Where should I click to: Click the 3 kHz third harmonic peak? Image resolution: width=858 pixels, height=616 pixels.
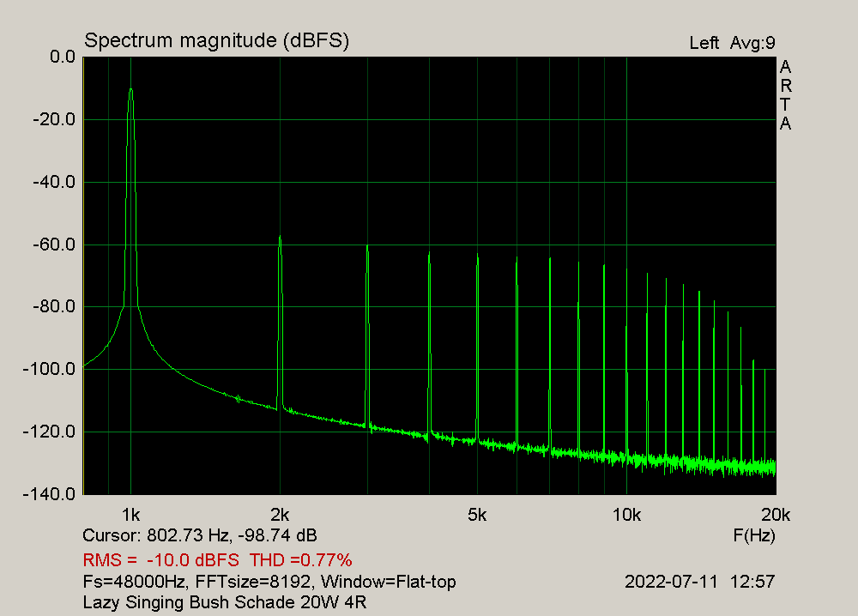[367, 247]
